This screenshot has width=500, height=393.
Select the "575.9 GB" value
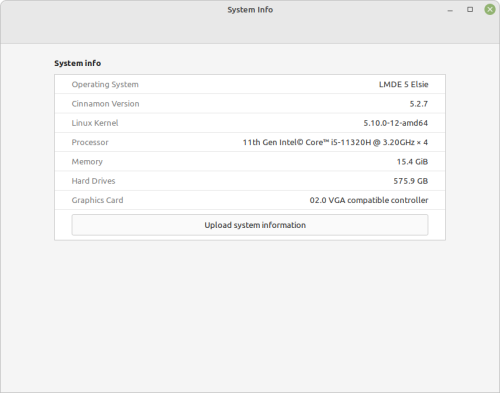tap(411, 181)
